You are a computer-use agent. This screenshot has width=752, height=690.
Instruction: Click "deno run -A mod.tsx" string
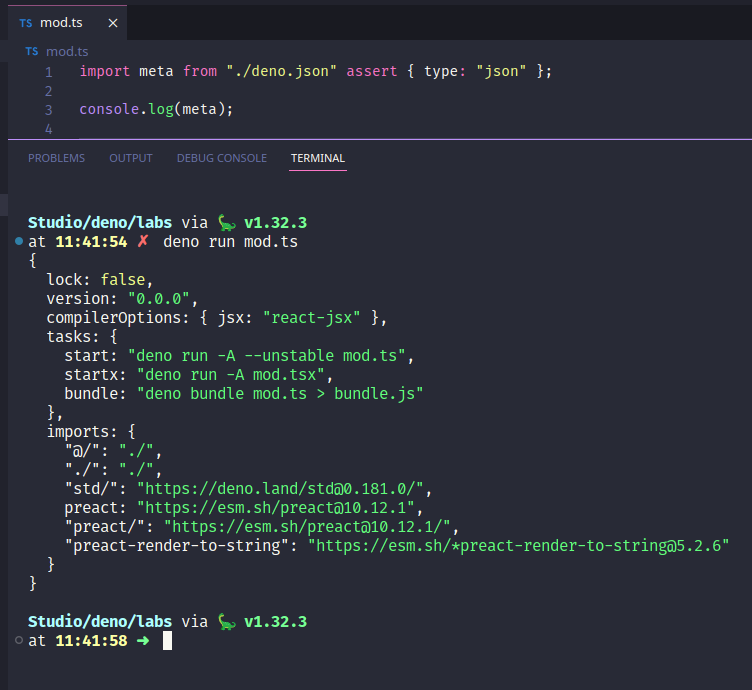[231, 375]
